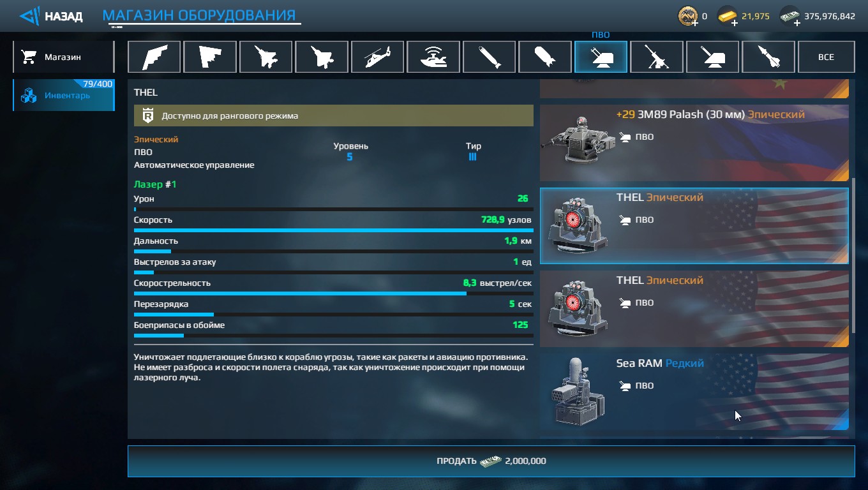The width and height of the screenshot is (868, 490).
Task: Click the plus next to gold bars
Action: click(735, 22)
